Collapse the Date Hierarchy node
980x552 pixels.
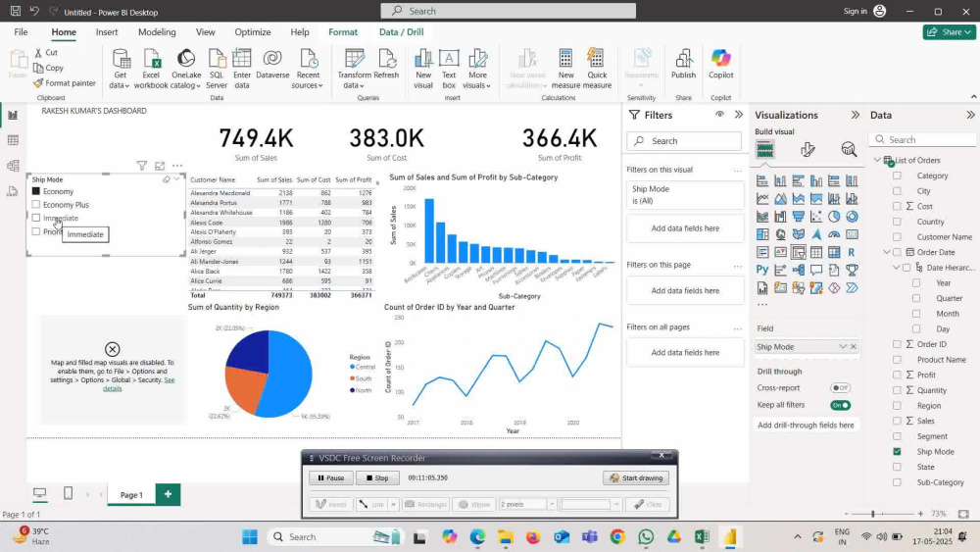(897, 268)
